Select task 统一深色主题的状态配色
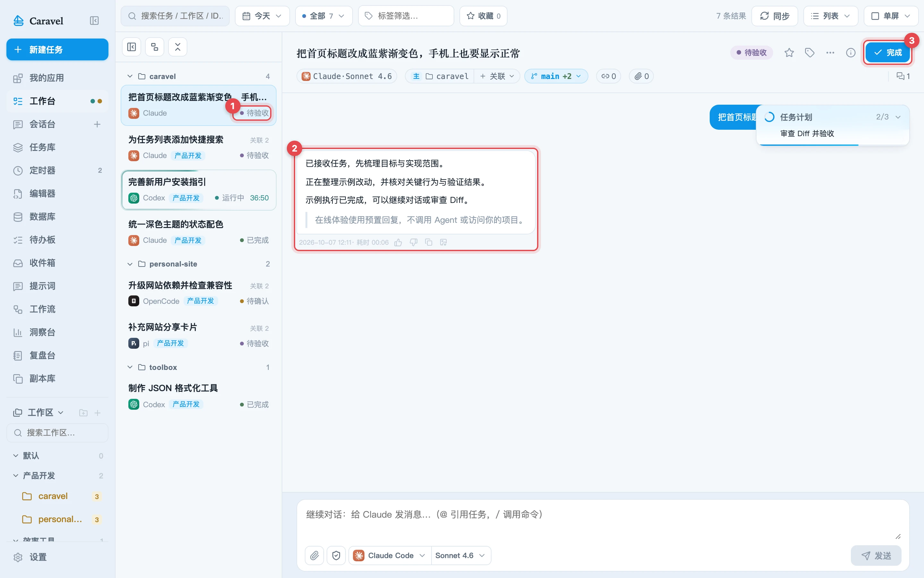This screenshot has height=578, width=924. (199, 232)
